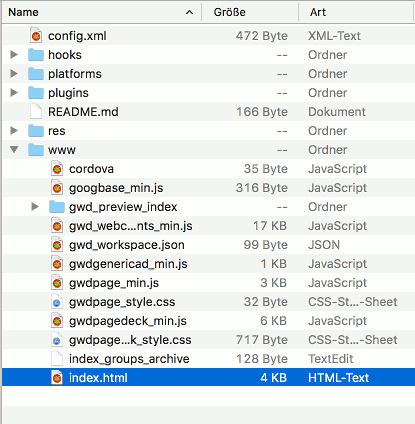Viewport: 415px width, 424px height.
Task: Select the gwdpagedeck_min.js file name
Action: [x=128, y=321]
